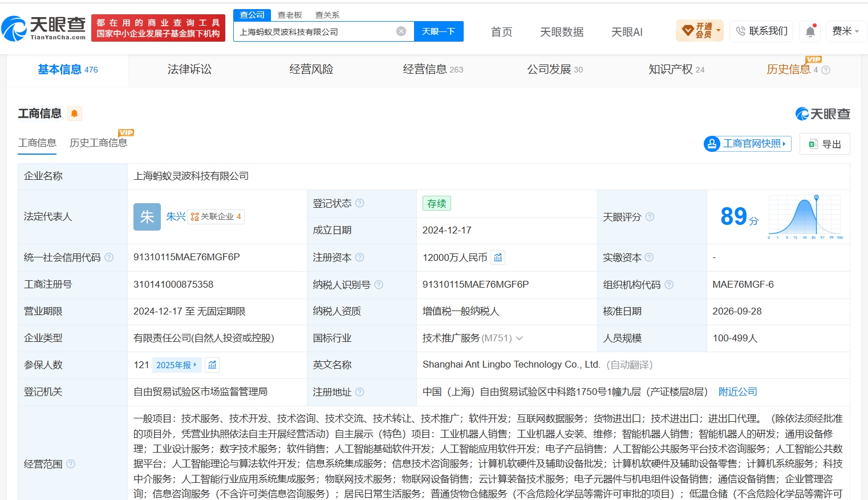The height and width of the screenshot is (500, 868).
Task: Open the notification bell
Action: (x=810, y=31)
